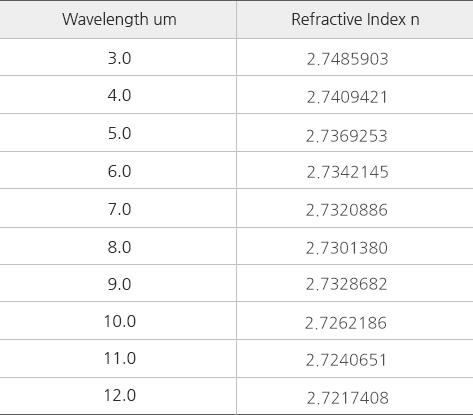473x415 pixels.
Task: Select the 2.7409421 index value
Action: [x=347, y=97]
